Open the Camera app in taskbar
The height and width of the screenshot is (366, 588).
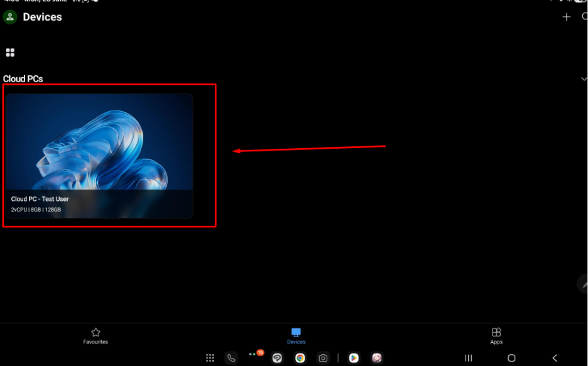[x=323, y=358]
